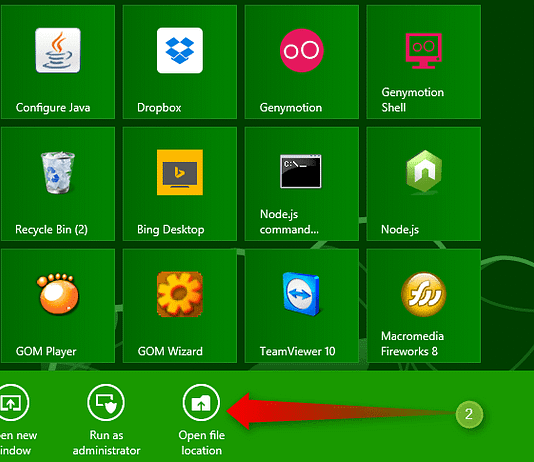Viewport: 534px width, 462px height.
Task: Launch GOM Player orange paw icon
Action: pyautogui.click(x=58, y=293)
